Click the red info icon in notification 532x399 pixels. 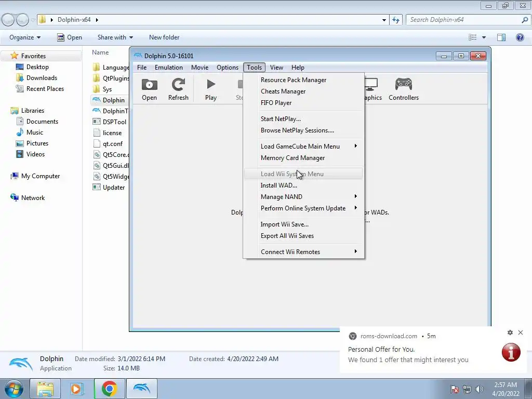point(511,352)
